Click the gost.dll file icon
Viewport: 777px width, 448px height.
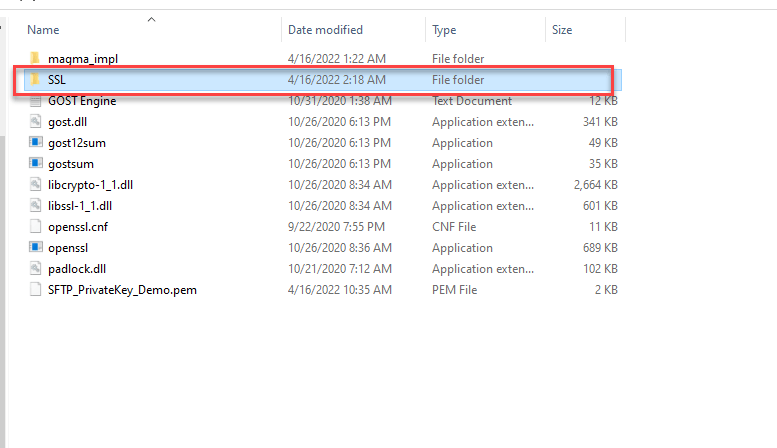35,122
